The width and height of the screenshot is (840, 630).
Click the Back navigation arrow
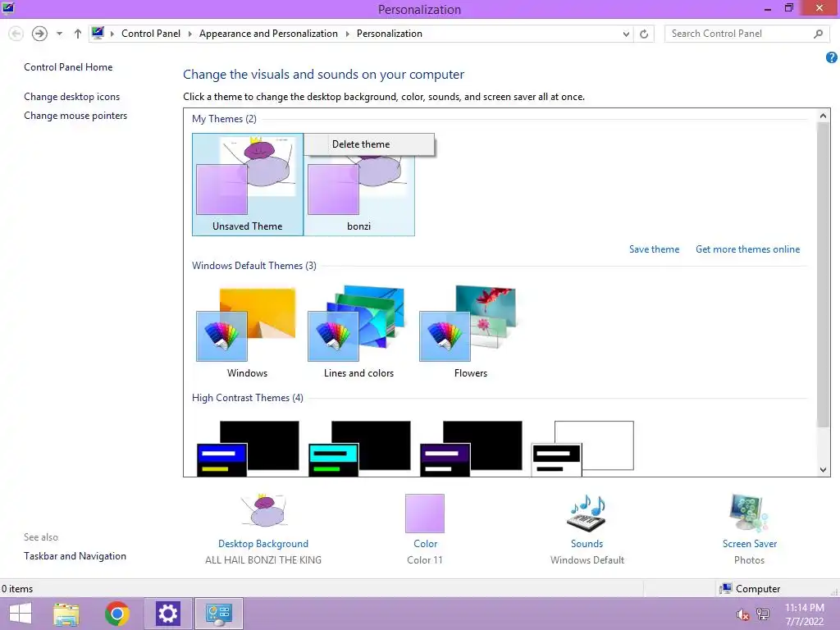(x=16, y=34)
